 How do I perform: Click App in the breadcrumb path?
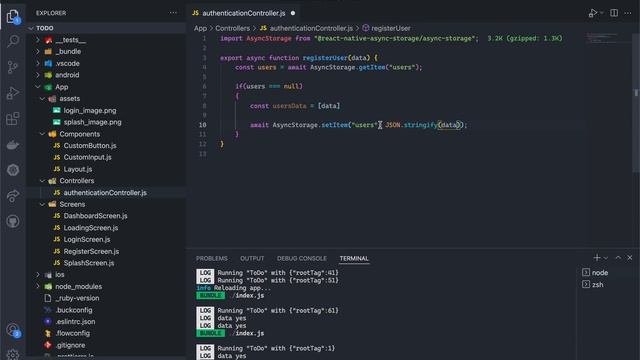click(x=200, y=28)
